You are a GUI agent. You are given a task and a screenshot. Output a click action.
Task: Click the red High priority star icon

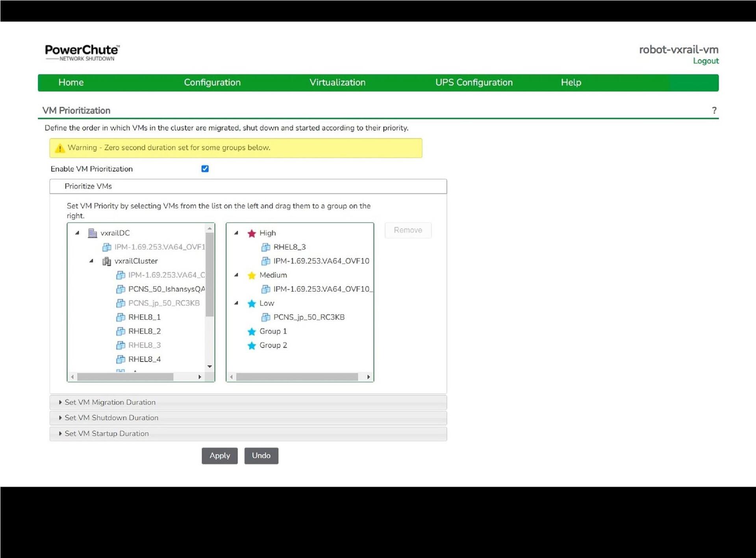[x=252, y=234]
